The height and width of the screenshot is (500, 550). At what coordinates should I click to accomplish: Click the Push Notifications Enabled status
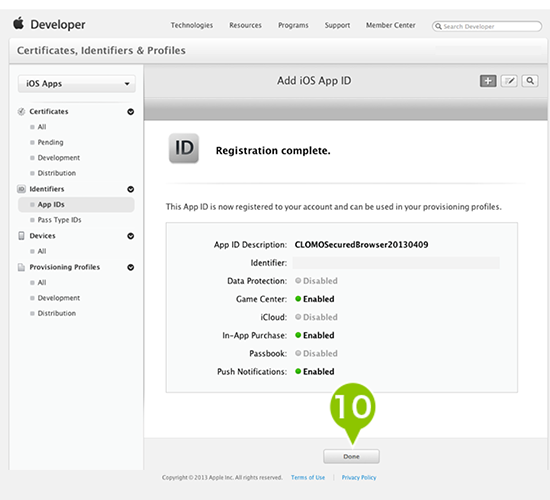(x=315, y=372)
